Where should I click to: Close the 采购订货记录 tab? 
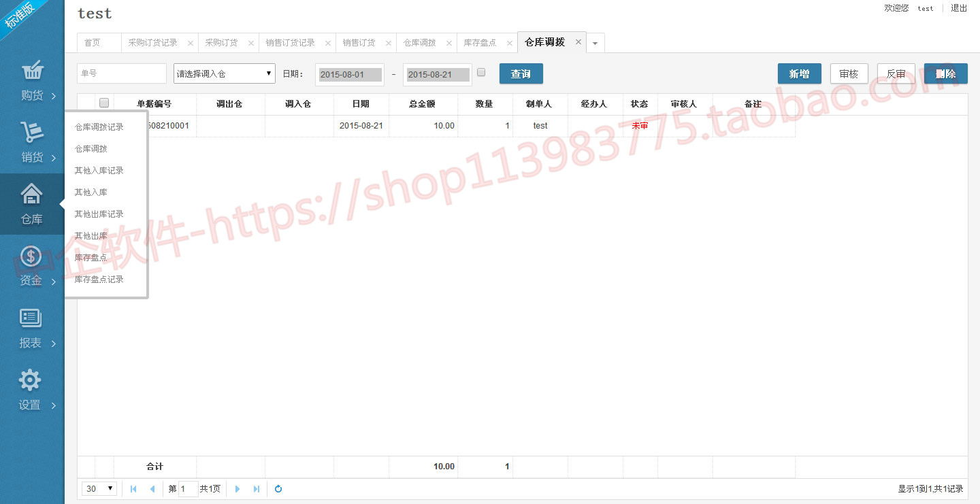(191, 43)
